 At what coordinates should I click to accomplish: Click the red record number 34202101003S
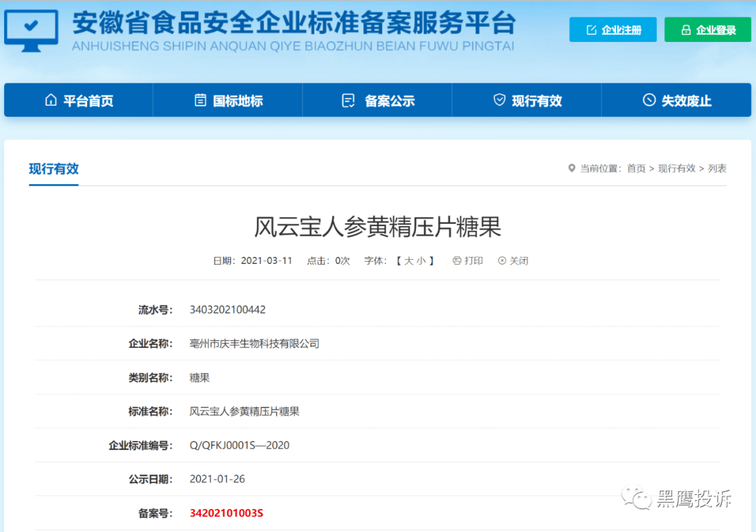click(x=225, y=512)
